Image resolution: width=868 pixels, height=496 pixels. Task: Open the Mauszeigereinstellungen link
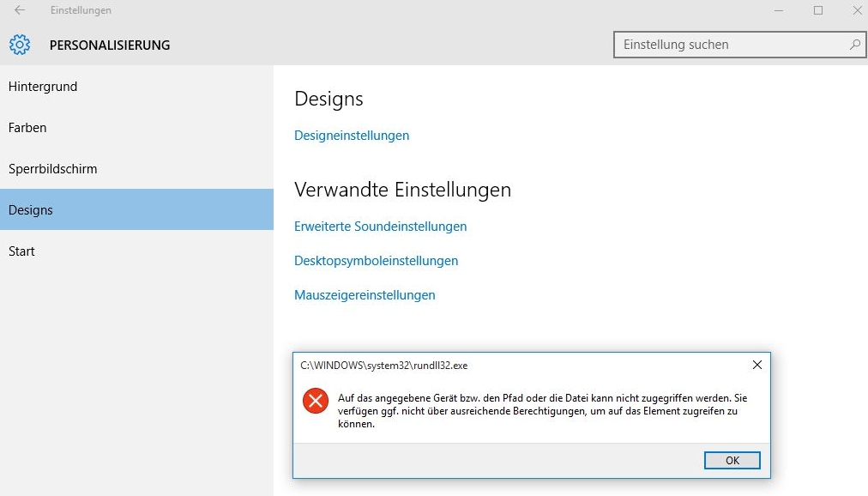(365, 295)
